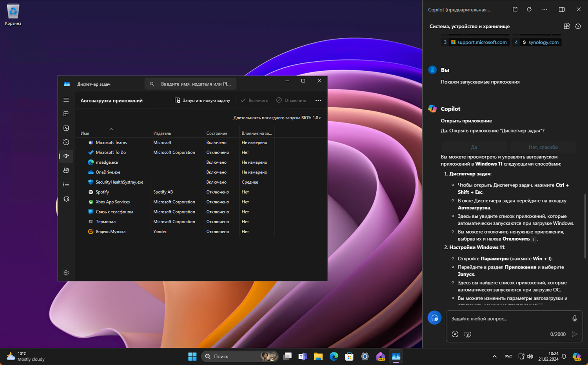Open the Users page in sidebar

[x=66, y=170]
